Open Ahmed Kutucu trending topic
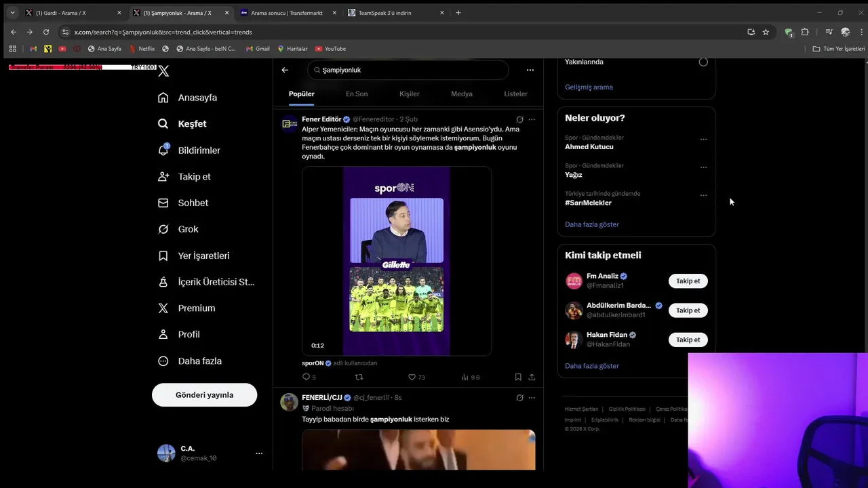The height and width of the screenshot is (488, 868). pos(589,147)
